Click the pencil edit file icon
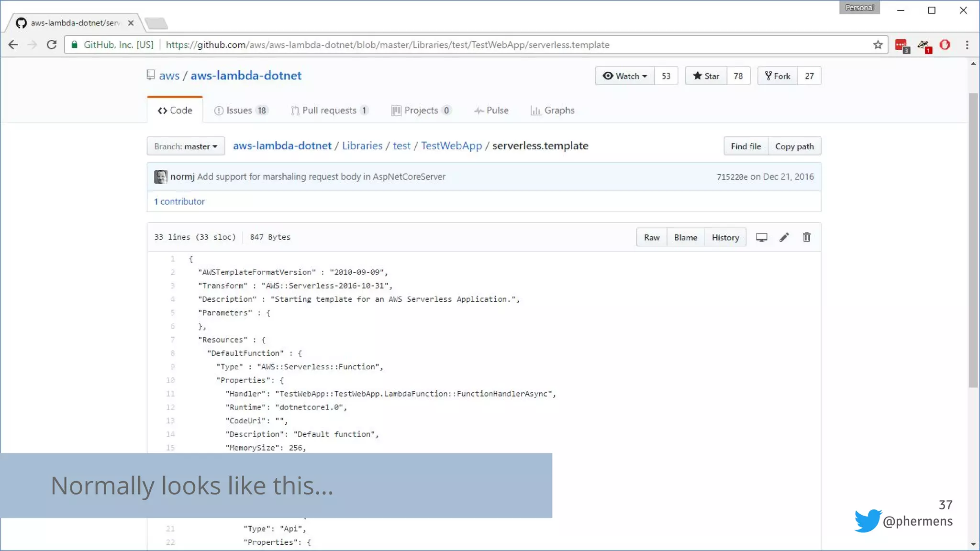Image resolution: width=980 pixels, height=551 pixels. coord(784,237)
